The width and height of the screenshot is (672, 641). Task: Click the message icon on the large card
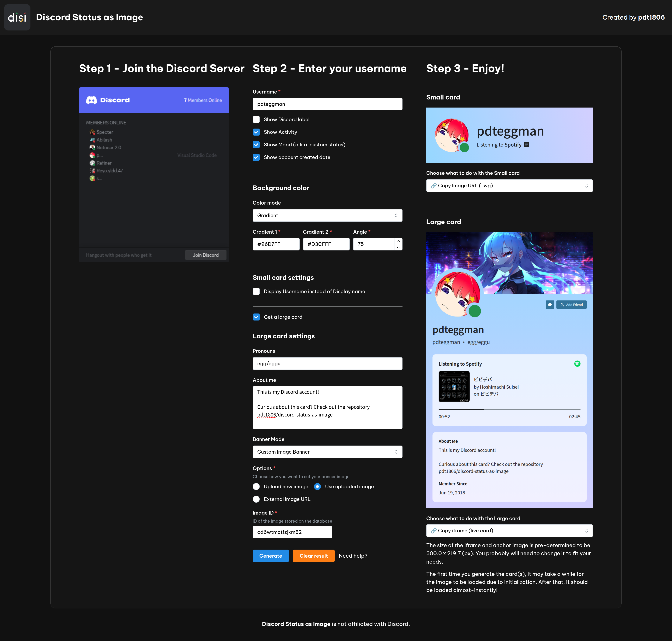tap(550, 304)
